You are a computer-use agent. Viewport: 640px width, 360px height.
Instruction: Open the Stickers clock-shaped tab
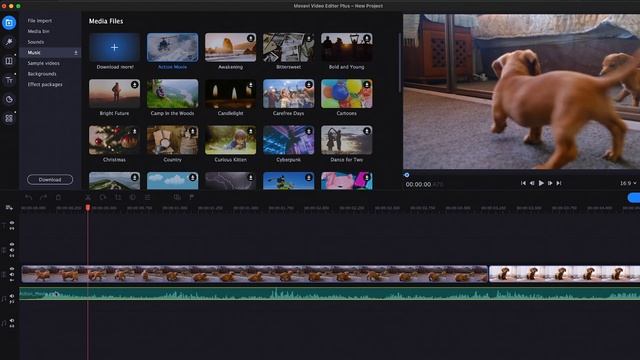(9, 99)
